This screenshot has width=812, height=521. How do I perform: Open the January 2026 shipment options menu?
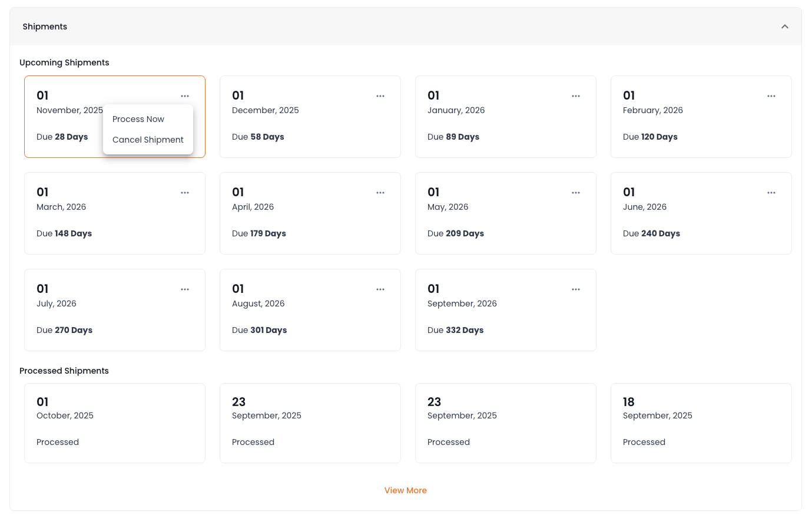point(576,96)
